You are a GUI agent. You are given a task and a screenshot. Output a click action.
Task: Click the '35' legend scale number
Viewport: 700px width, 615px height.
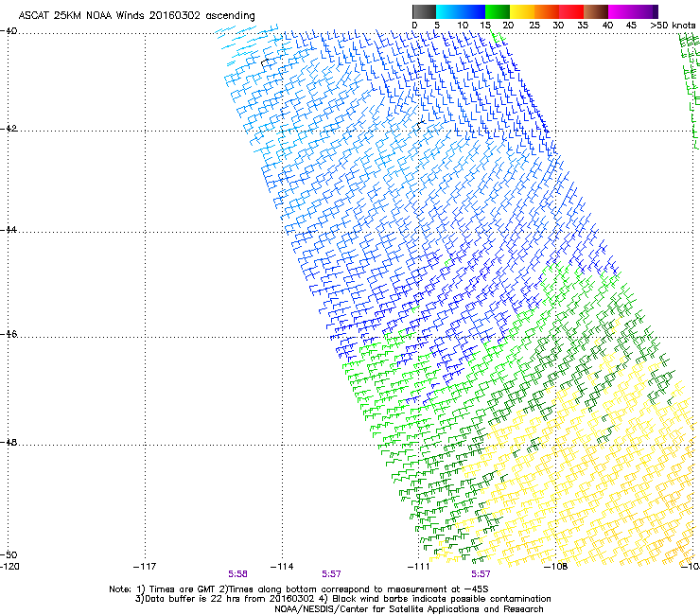pos(583,26)
